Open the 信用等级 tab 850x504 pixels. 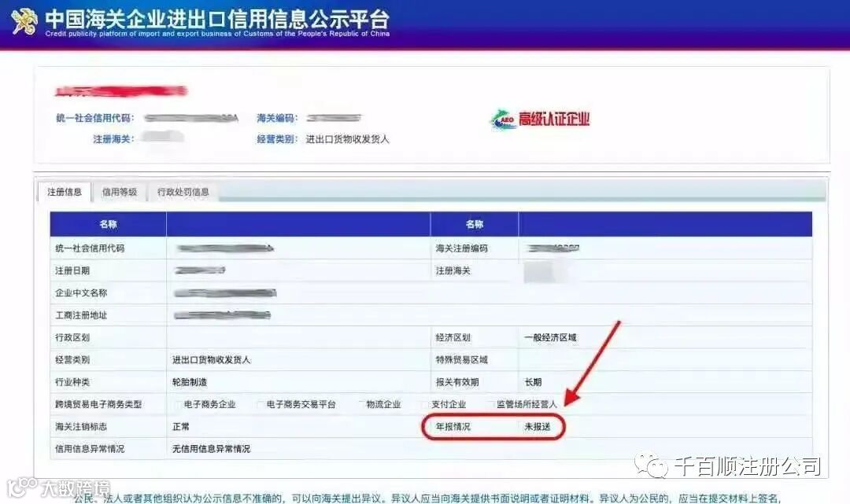120,192
